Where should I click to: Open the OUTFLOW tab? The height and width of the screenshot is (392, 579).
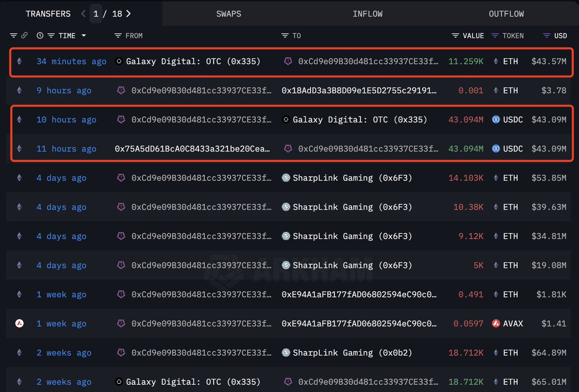click(x=506, y=14)
